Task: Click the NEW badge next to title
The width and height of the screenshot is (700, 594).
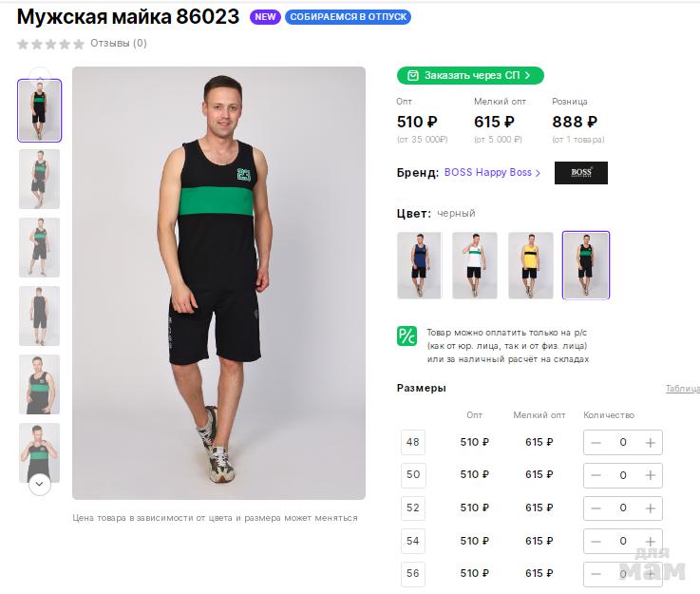Action: [265, 17]
